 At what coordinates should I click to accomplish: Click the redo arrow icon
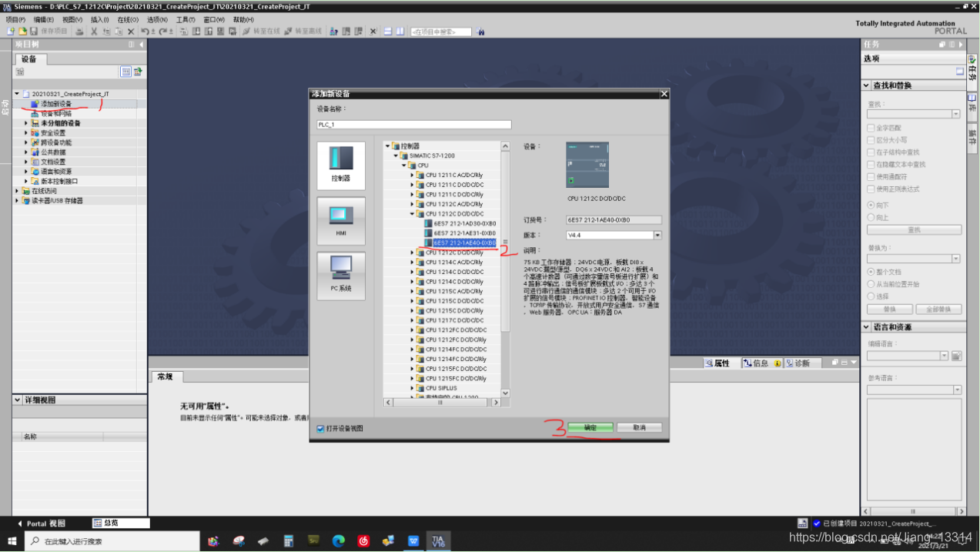pyautogui.click(x=162, y=31)
